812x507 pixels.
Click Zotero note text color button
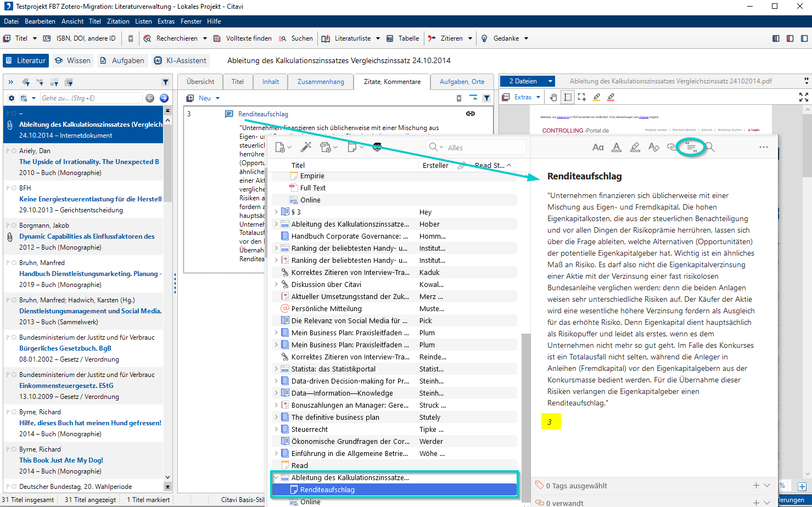point(617,147)
